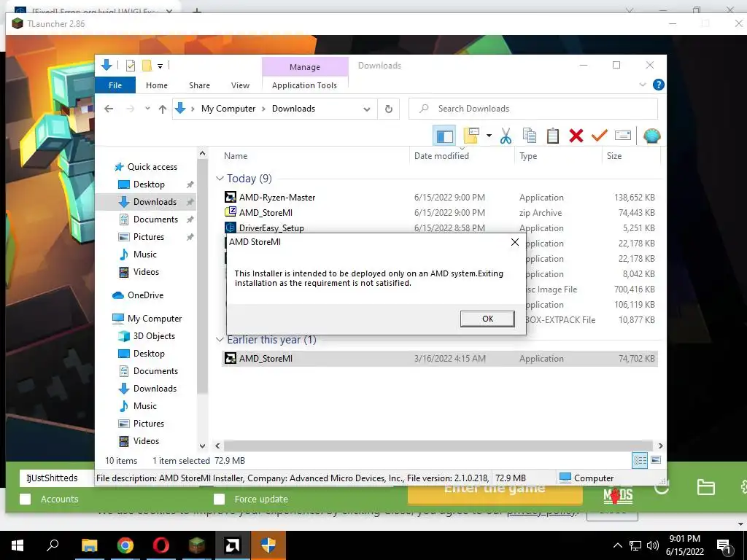Click My Computer in address breadcrumb
This screenshot has width=747, height=560.
228,109
